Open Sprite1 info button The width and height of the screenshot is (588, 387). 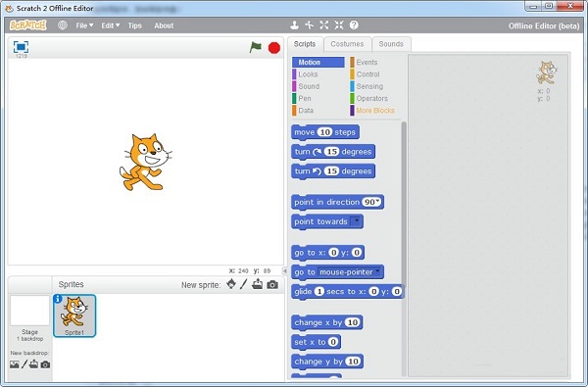point(58,299)
